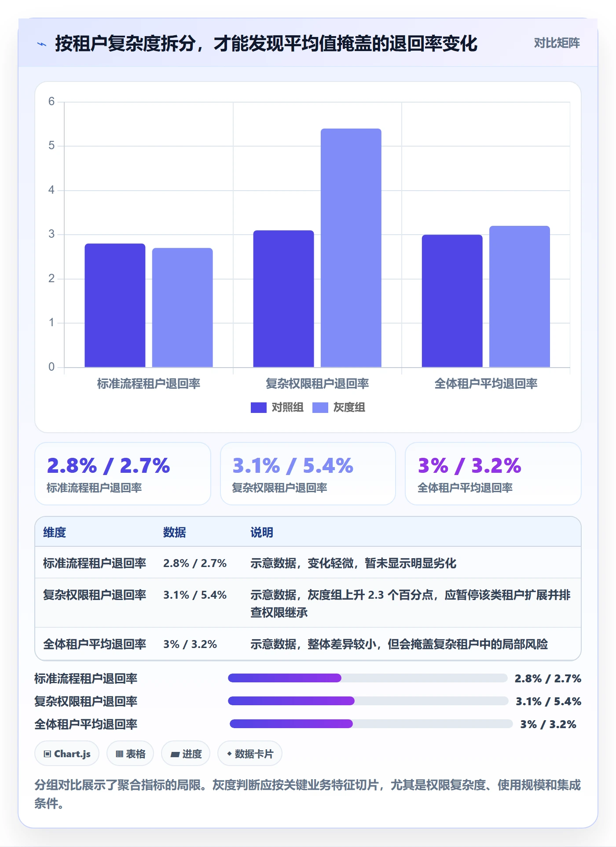Click y-axis tick label 3
Screen dimensions: 616x847
click(x=51, y=234)
